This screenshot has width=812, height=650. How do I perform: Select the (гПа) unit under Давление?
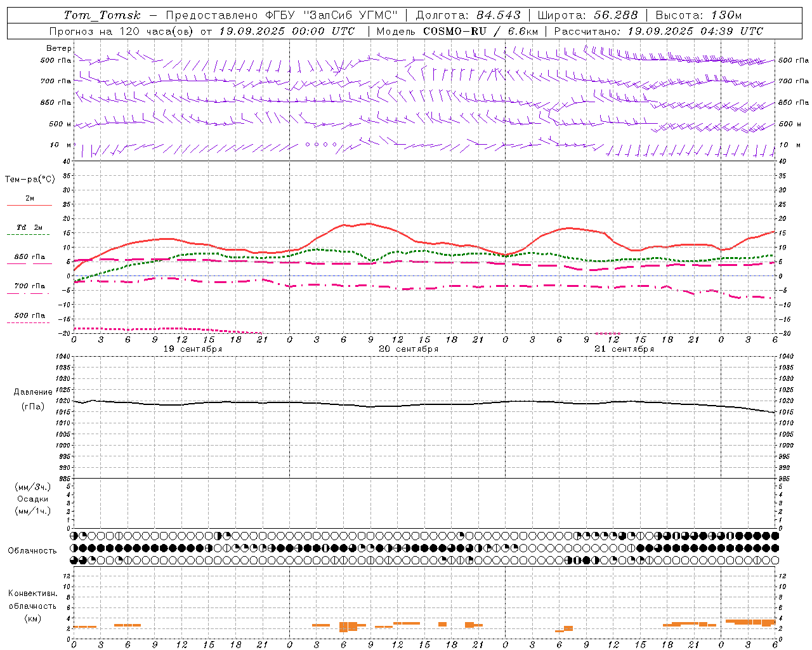click(x=33, y=407)
